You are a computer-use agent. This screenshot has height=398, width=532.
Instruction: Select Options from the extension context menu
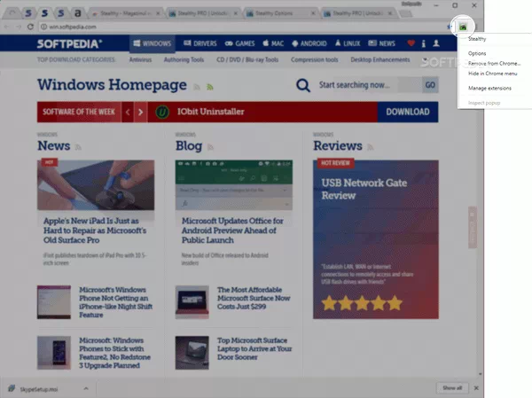[477, 53]
